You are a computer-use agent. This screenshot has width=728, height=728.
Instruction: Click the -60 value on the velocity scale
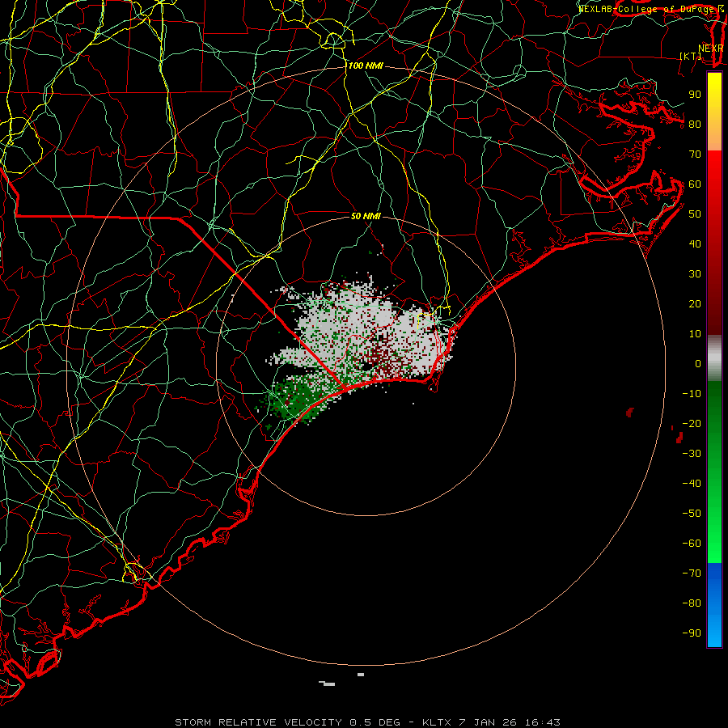pyautogui.click(x=692, y=544)
